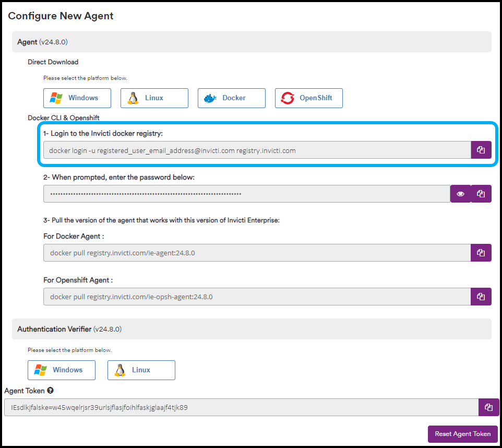Download the Linux agent
This screenshot has height=448, width=502.
pyautogui.click(x=154, y=98)
